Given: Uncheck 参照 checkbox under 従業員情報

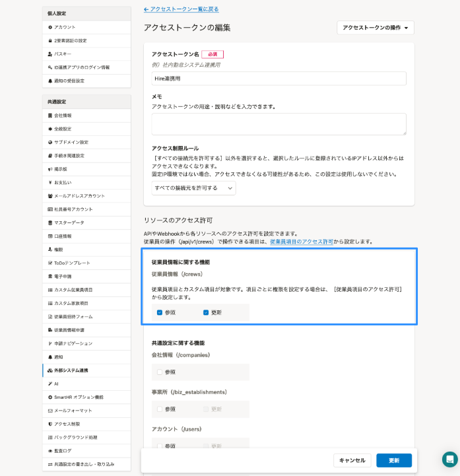Looking at the screenshot, I should 160,312.
